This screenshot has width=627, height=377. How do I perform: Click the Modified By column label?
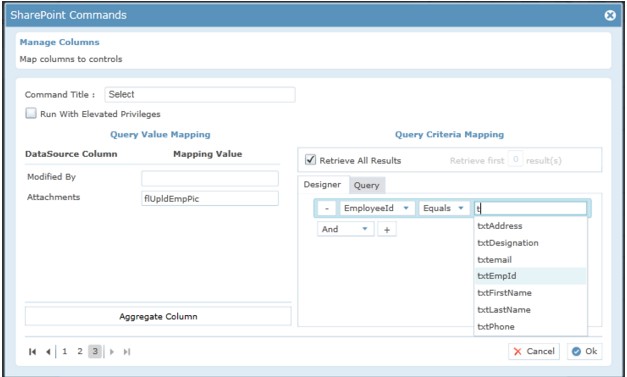click(51, 177)
